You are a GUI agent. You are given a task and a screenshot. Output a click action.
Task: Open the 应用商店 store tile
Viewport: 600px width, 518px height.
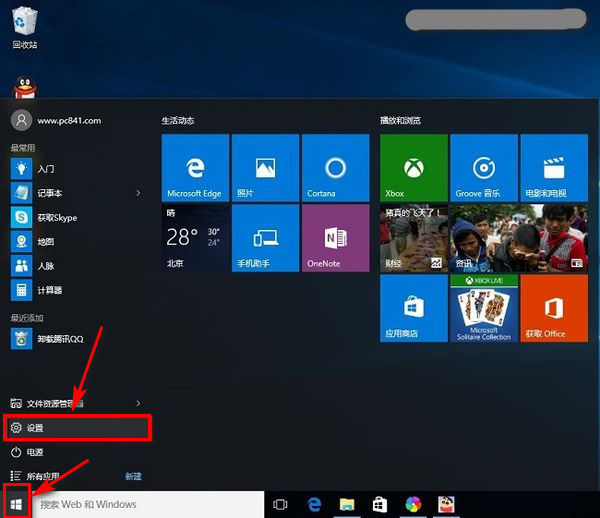click(x=414, y=308)
